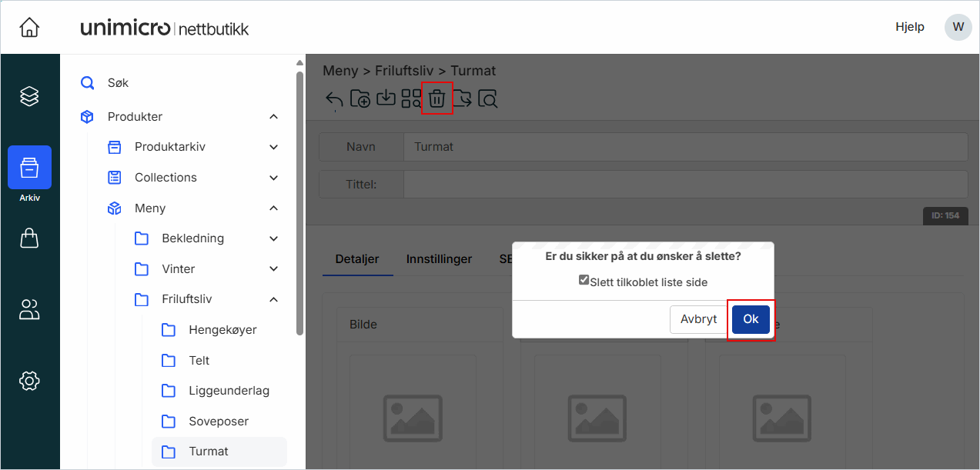
Task: Open the layers icon in left sidebar
Action: [x=29, y=96]
